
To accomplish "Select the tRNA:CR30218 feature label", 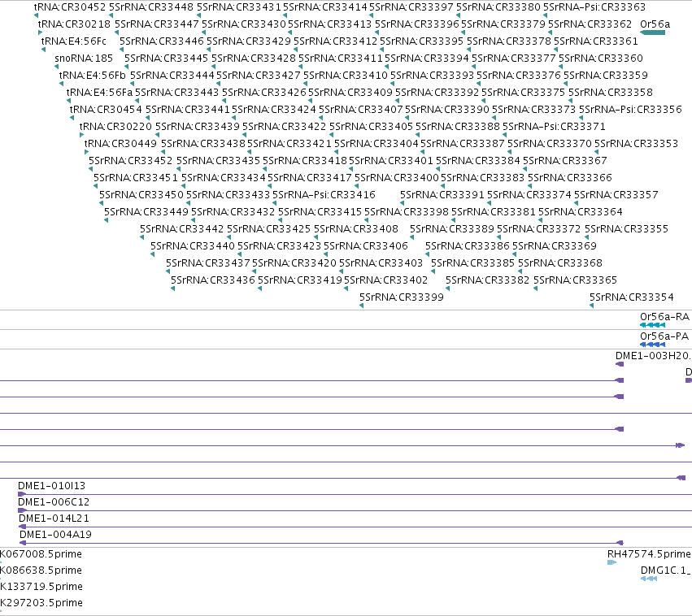I will (74, 24).
